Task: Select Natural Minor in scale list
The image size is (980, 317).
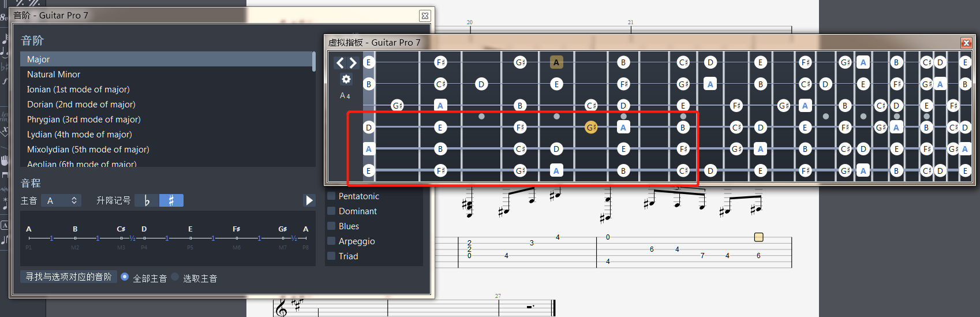Action: 54,74
